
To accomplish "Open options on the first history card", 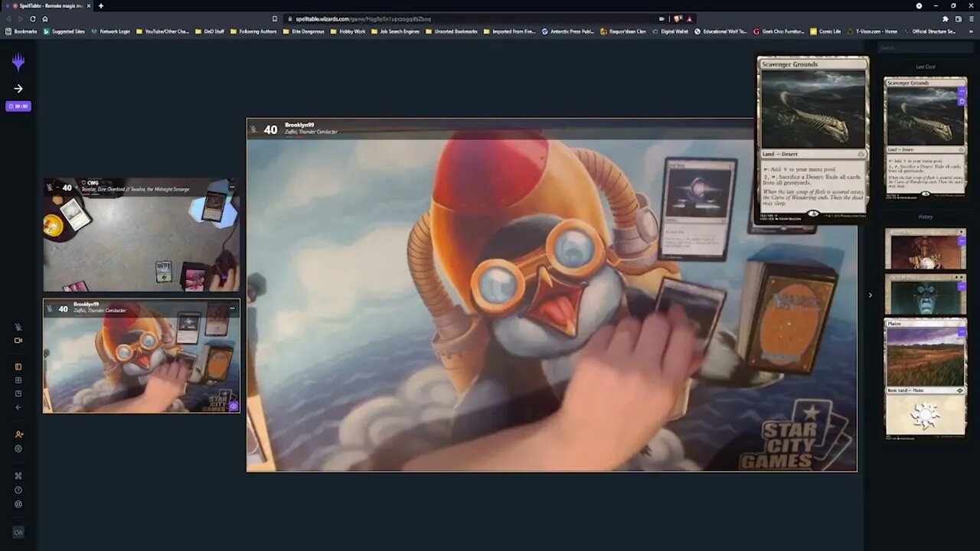I will click(x=962, y=241).
